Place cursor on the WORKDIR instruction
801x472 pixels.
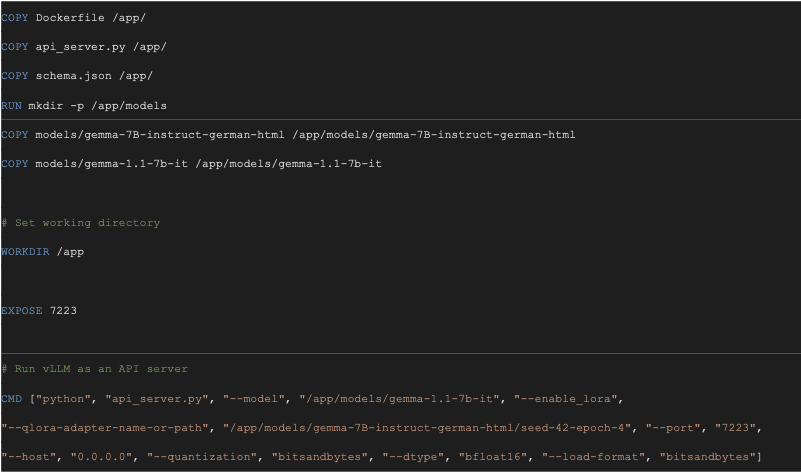pos(28,252)
